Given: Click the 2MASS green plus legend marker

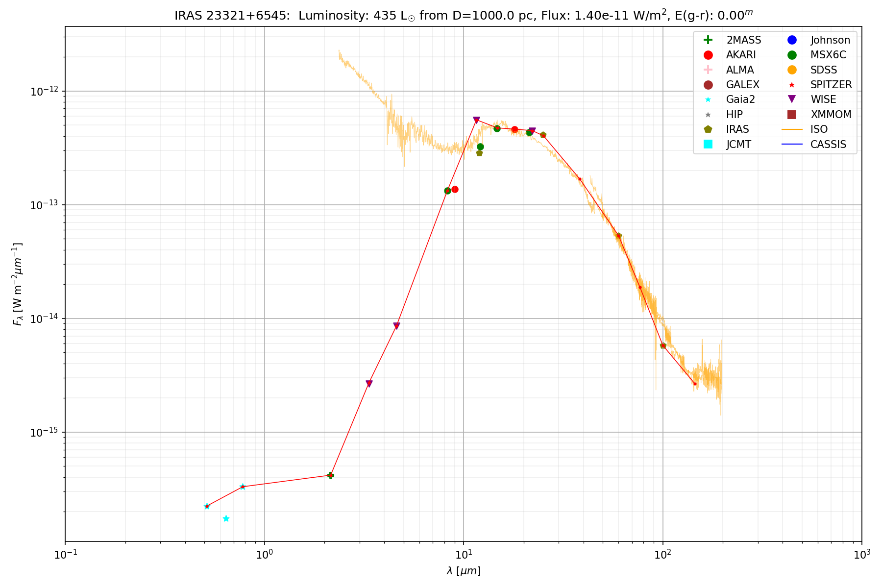Looking at the screenshot, I should (x=708, y=40).
